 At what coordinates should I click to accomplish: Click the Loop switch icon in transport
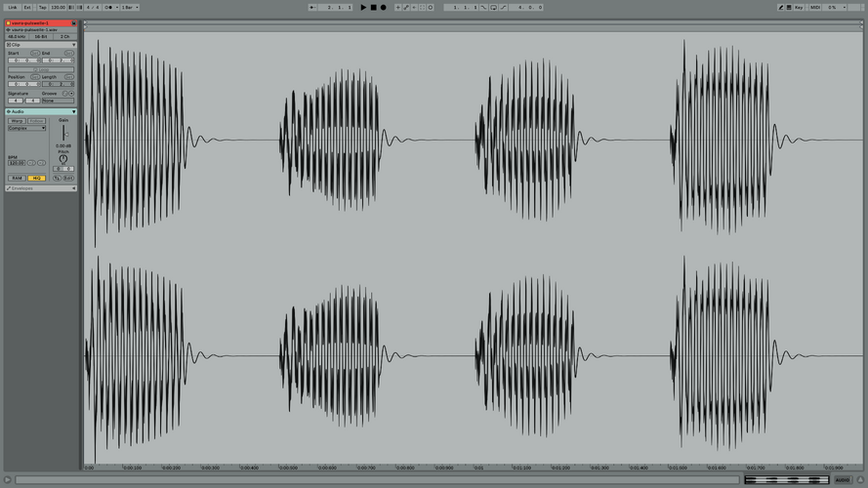point(493,7)
